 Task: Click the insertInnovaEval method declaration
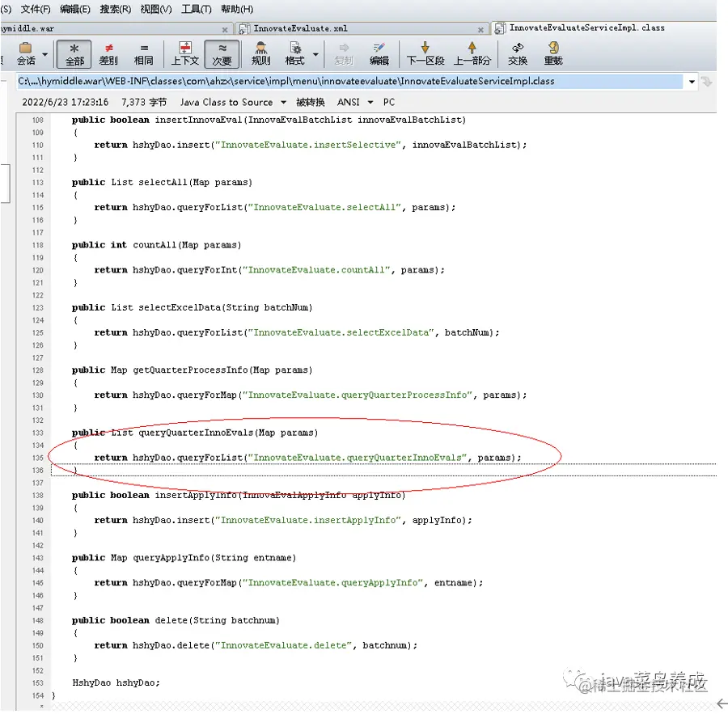pyautogui.click(x=269, y=120)
